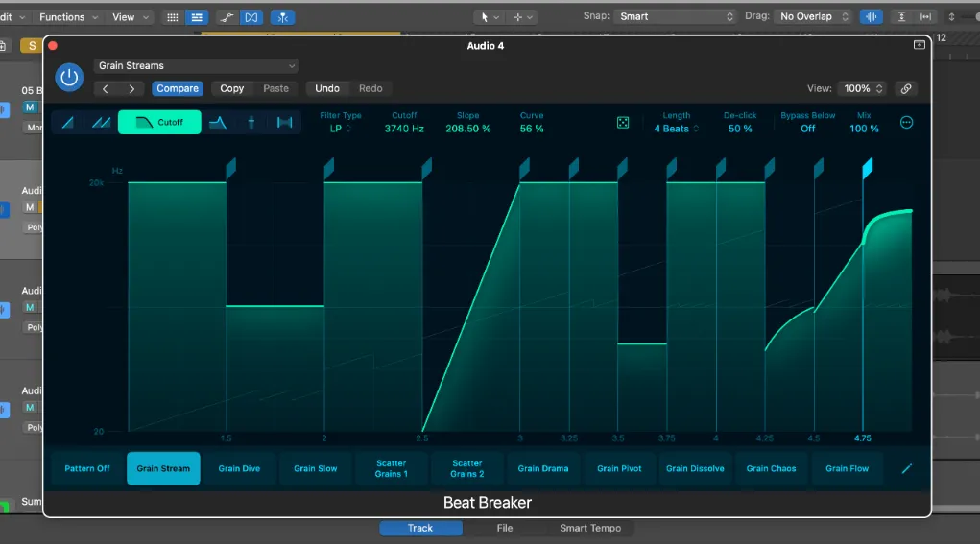Click the Cutoff 3740 Hz value
This screenshot has height=544, width=980.
coord(404,129)
